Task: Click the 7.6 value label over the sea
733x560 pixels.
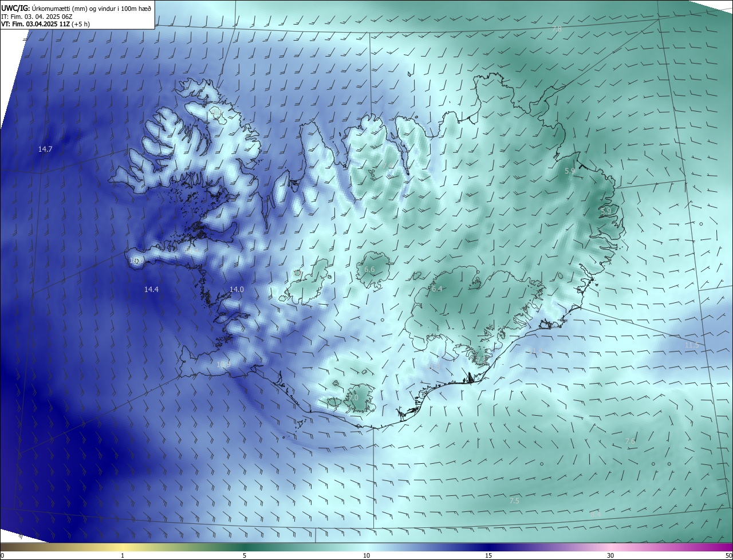Action: 630,441
